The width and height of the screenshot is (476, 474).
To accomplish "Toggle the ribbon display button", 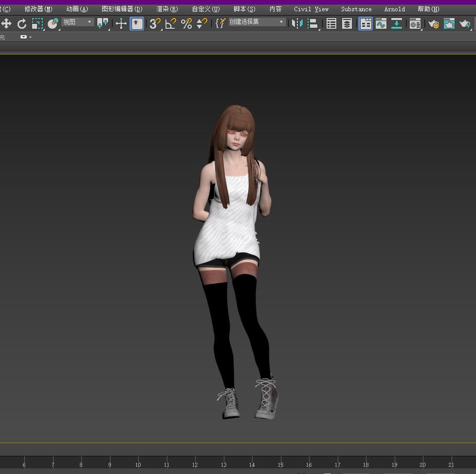I will (x=366, y=23).
